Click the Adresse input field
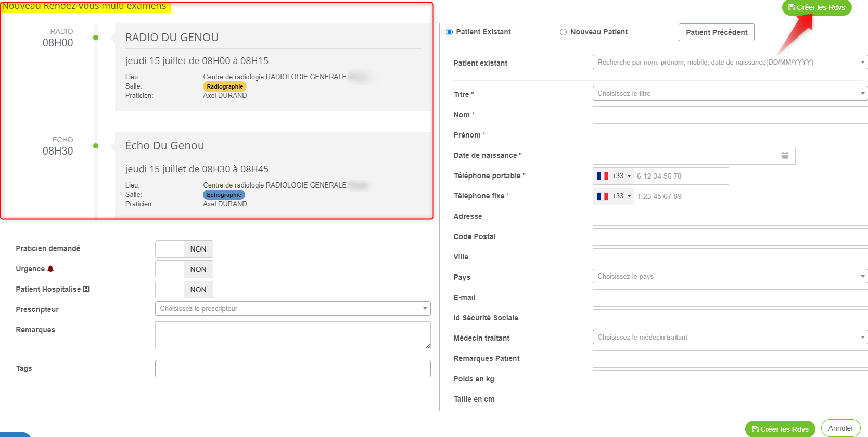This screenshot has width=868, height=437. point(730,217)
